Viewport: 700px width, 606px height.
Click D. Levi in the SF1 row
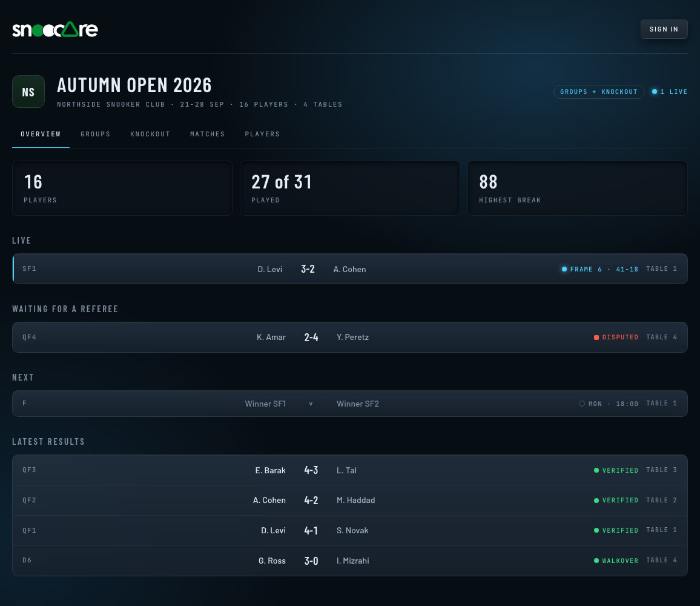point(269,269)
